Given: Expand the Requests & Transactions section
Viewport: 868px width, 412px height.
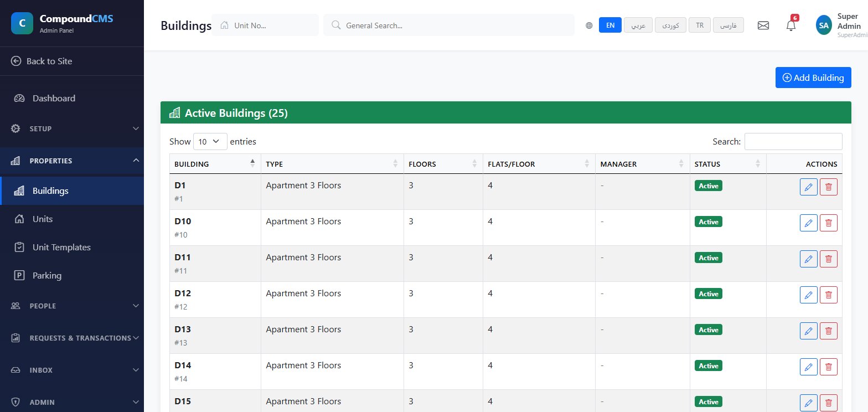Looking at the screenshot, I should tap(72, 338).
